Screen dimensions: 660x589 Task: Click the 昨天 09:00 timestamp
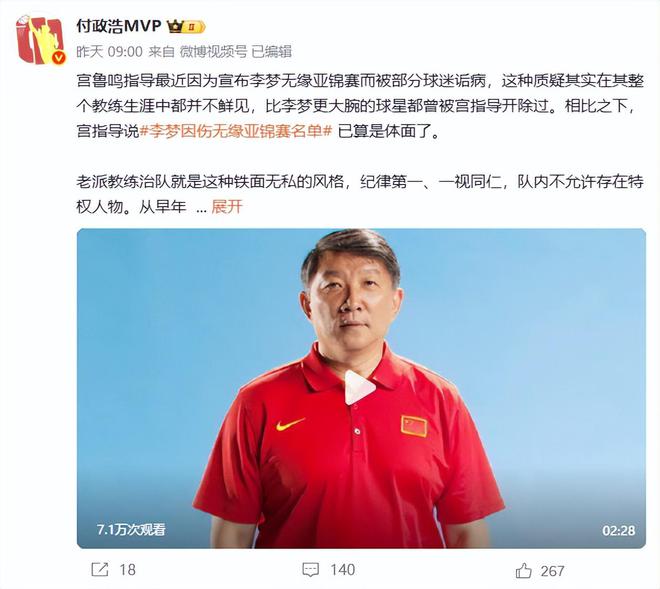tap(109, 51)
